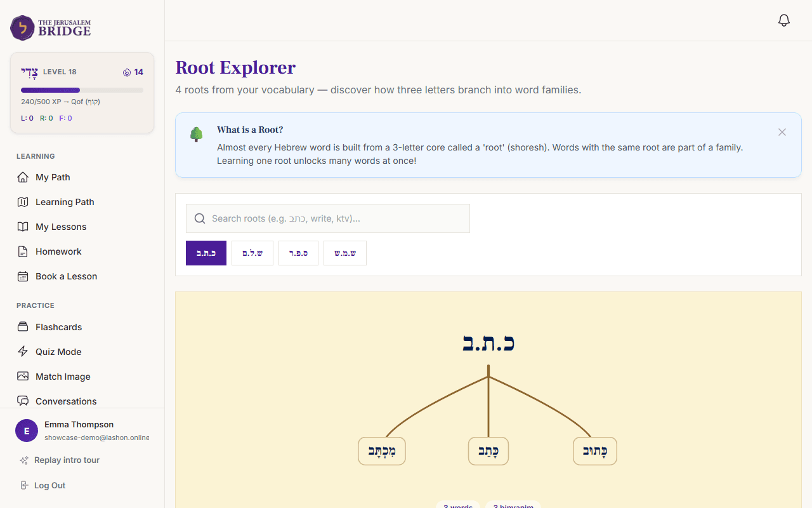Click the Match Image picture icon

click(22, 376)
